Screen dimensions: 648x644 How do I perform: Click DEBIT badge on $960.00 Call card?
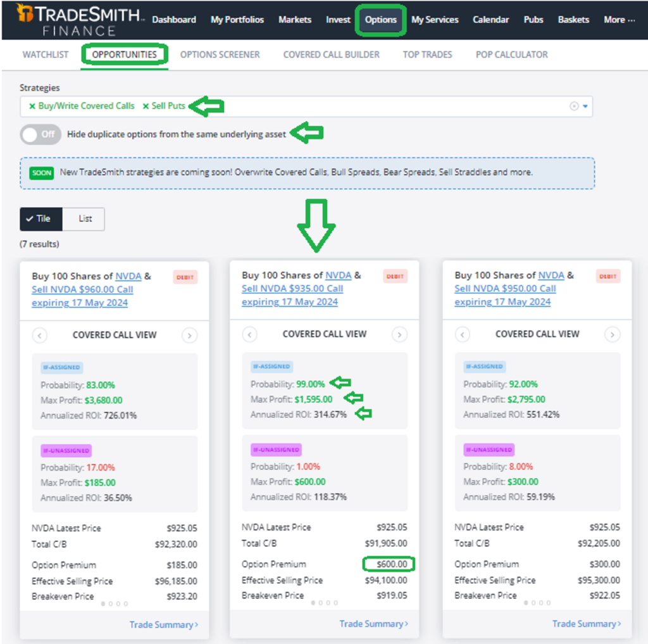click(x=185, y=277)
